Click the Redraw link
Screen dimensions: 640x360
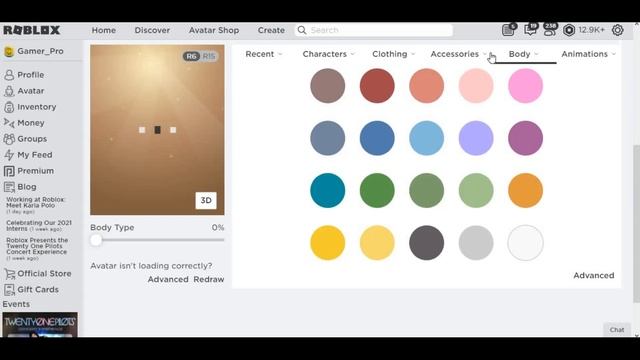[209, 280]
